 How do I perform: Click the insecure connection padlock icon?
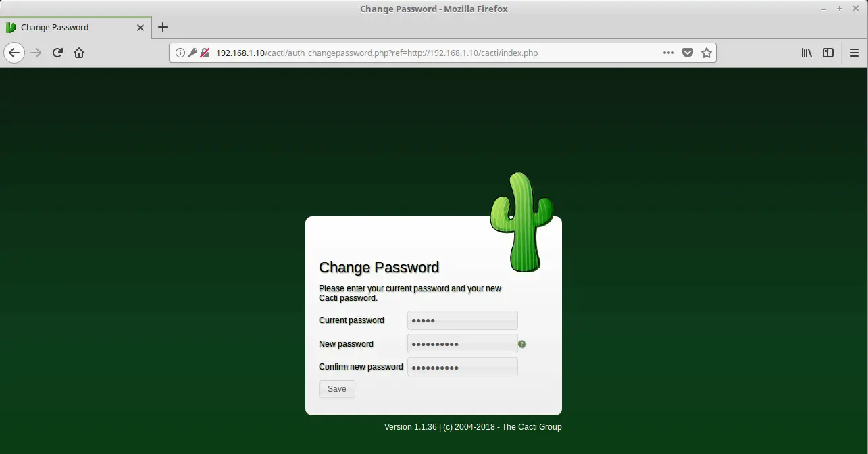[204, 53]
